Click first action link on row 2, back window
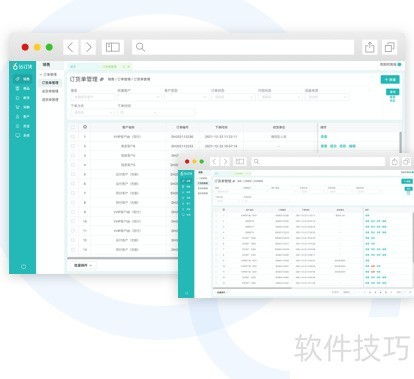The image size is (414, 379). [324, 146]
